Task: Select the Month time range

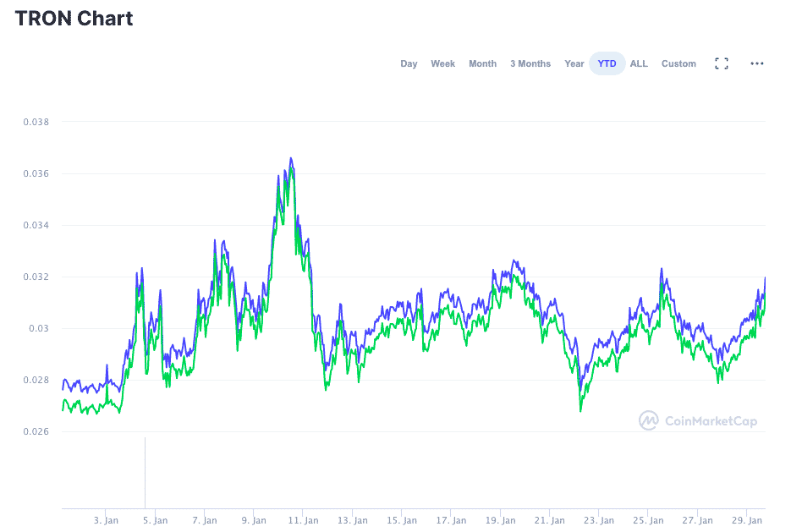Action: pyautogui.click(x=482, y=63)
